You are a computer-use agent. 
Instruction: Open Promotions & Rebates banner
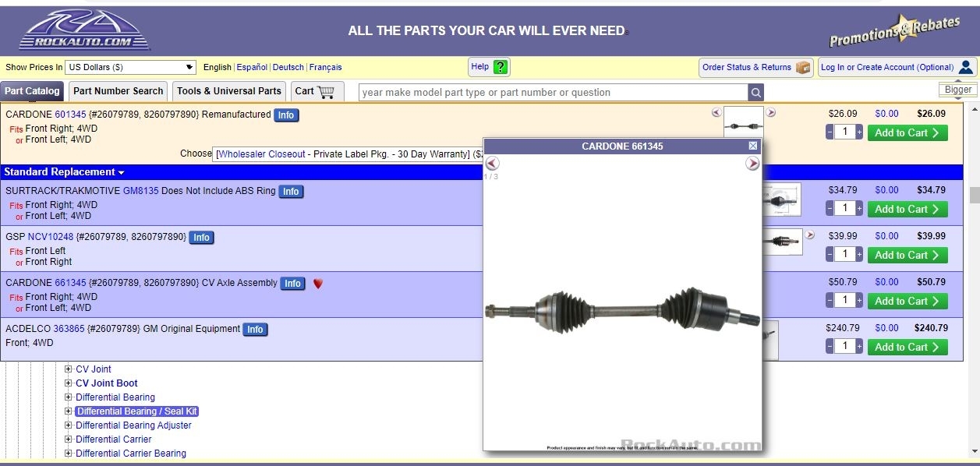[893, 30]
